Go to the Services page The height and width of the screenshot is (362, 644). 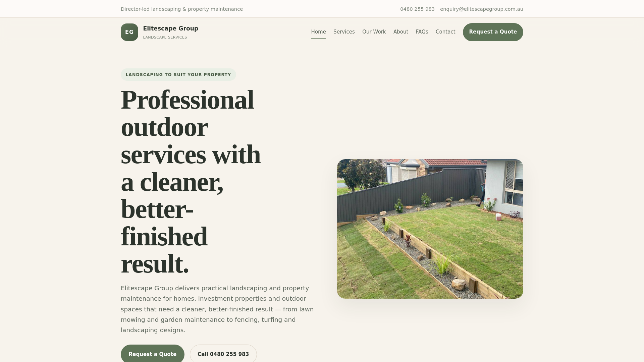point(344,32)
